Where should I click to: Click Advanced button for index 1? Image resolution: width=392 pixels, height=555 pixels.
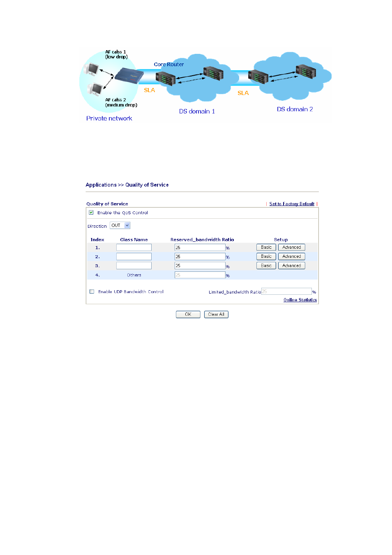[292, 247]
